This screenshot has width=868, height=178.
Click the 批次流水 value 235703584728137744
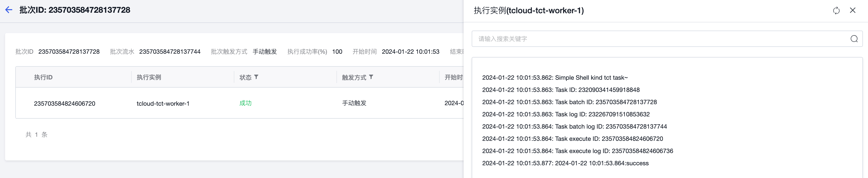click(x=170, y=52)
